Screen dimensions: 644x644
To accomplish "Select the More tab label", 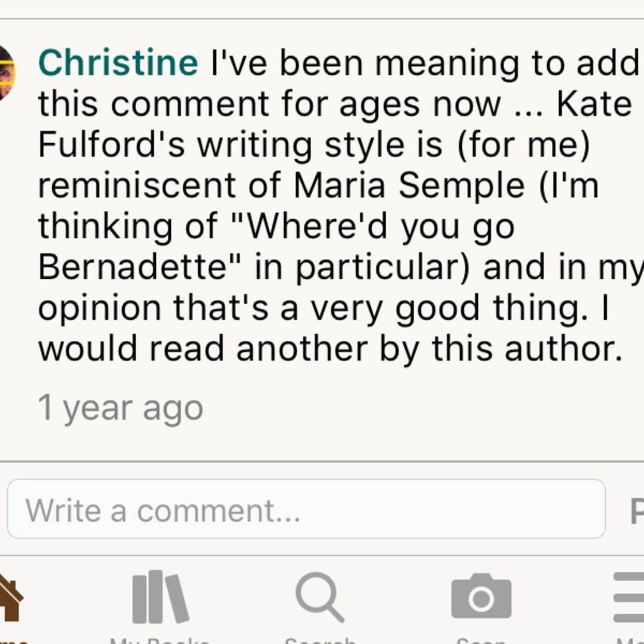I will pos(630,640).
